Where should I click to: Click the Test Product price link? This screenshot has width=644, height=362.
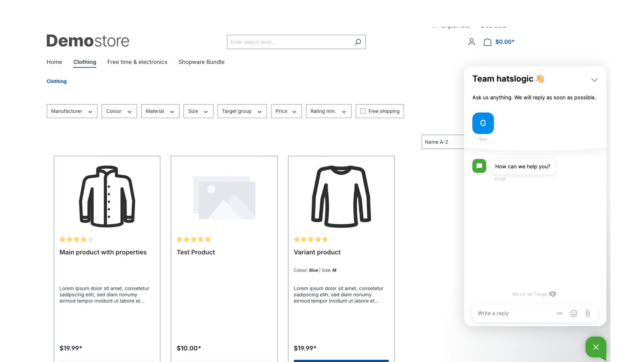tap(189, 348)
